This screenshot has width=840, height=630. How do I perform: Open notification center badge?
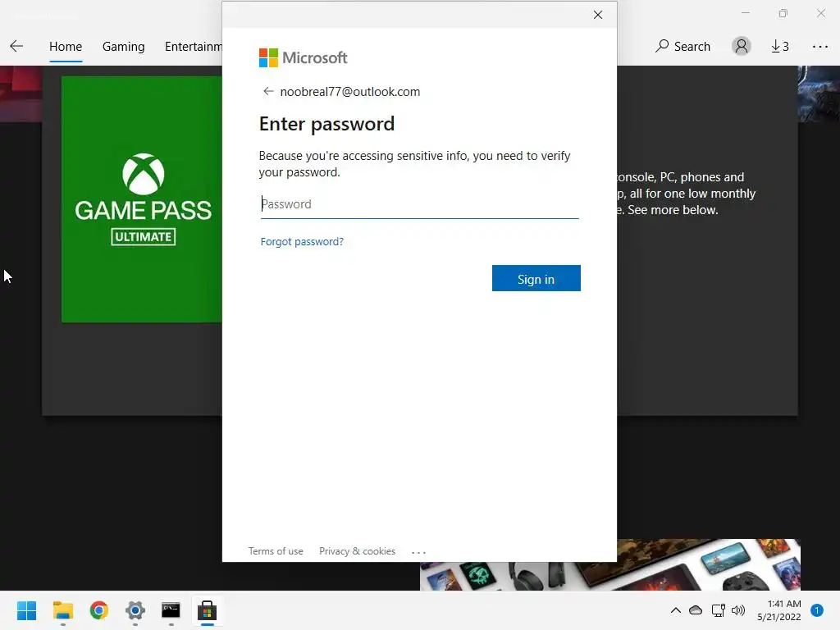[x=817, y=610]
